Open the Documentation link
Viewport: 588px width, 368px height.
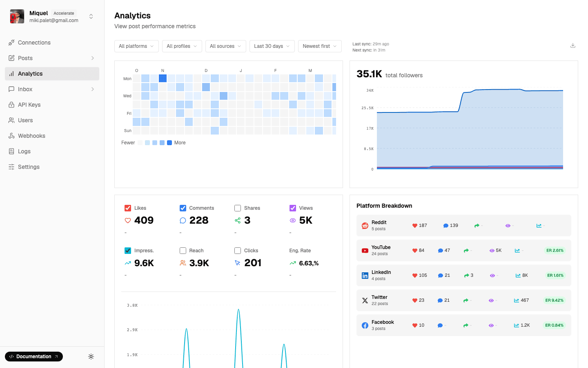(x=33, y=357)
